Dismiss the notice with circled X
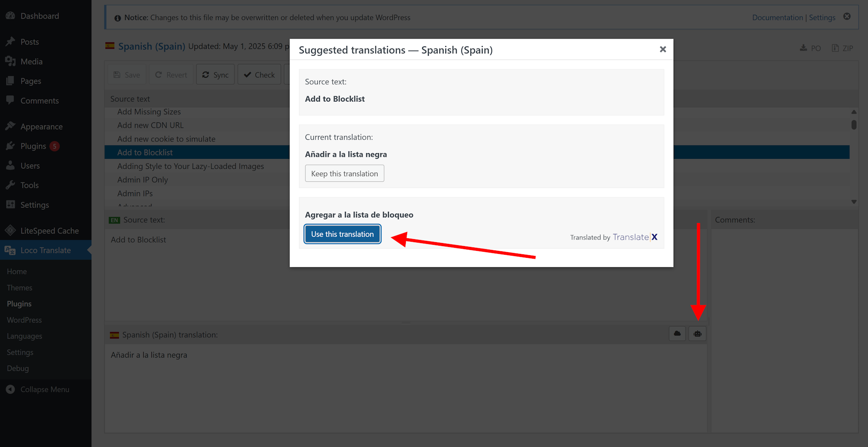The width and height of the screenshot is (868, 447). [x=847, y=16]
